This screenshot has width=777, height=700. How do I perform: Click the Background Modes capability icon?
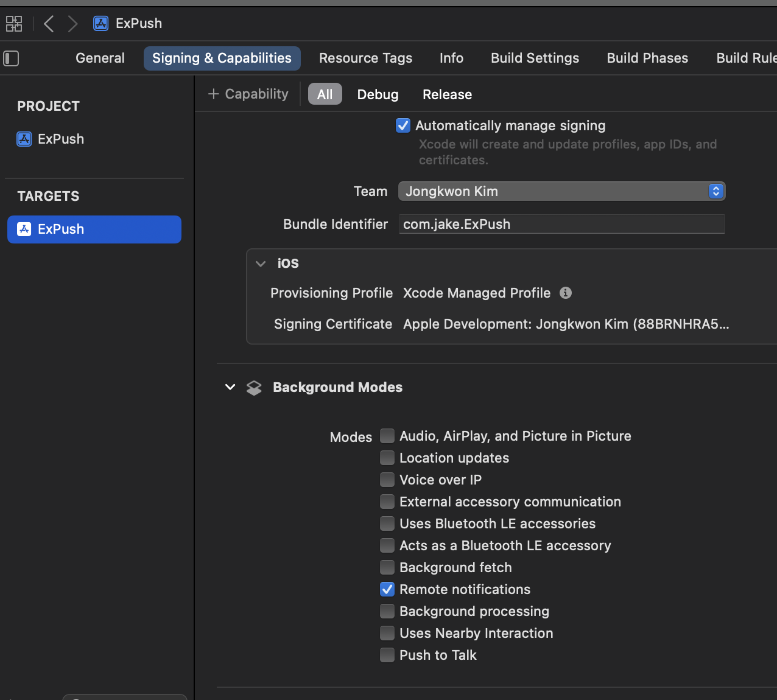(254, 388)
